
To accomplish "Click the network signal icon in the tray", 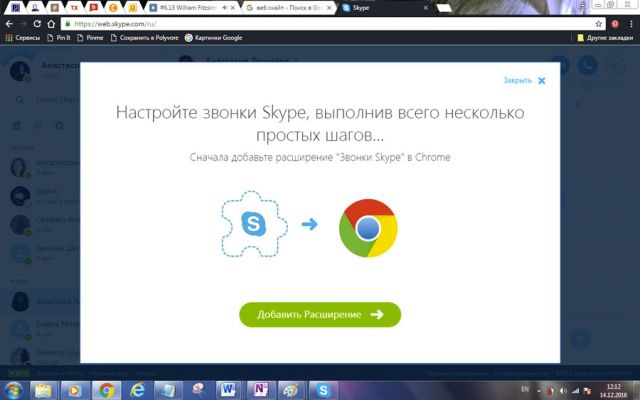I will [x=575, y=391].
